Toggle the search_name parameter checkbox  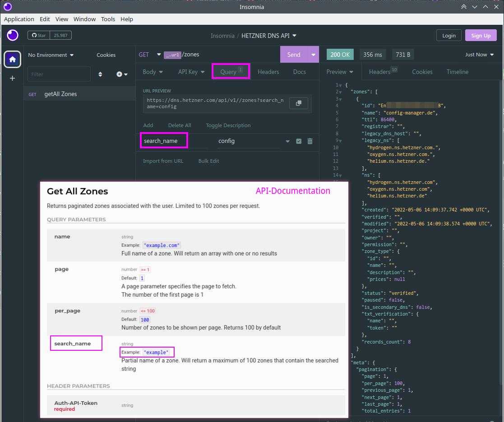(x=299, y=141)
